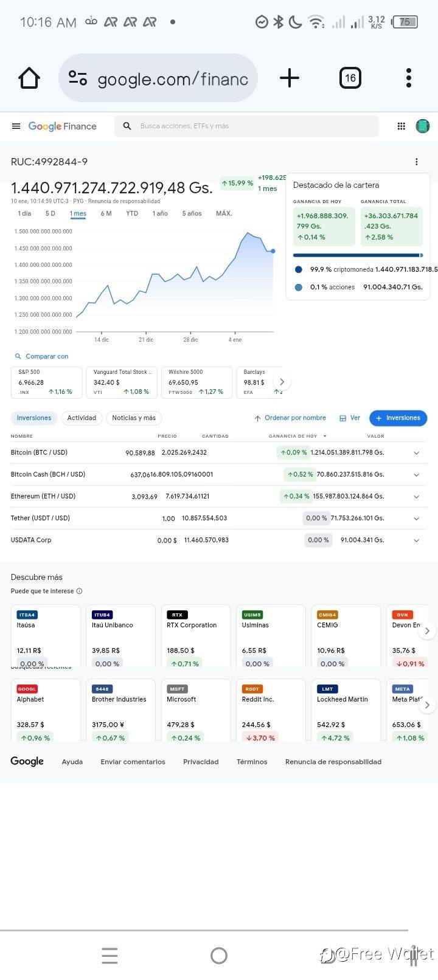This screenshot has height=980, width=438.
Task: Click the Comparar con link
Action: pyautogui.click(x=41, y=356)
